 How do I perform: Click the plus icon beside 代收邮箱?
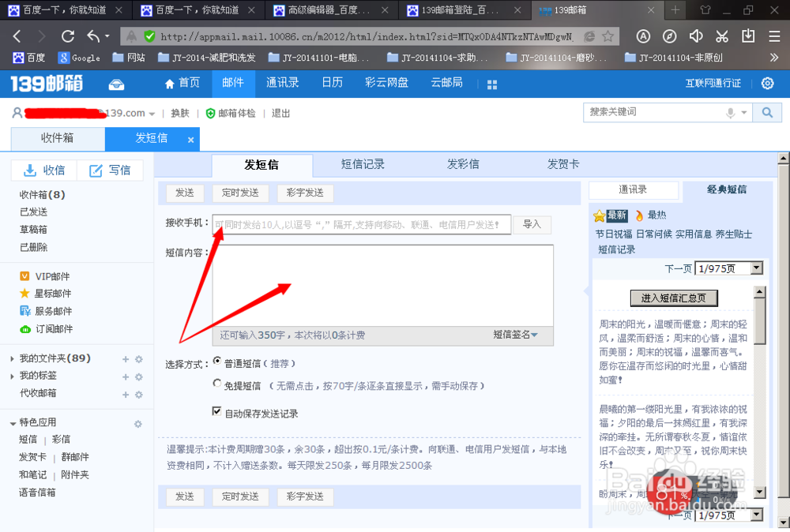[126, 395]
